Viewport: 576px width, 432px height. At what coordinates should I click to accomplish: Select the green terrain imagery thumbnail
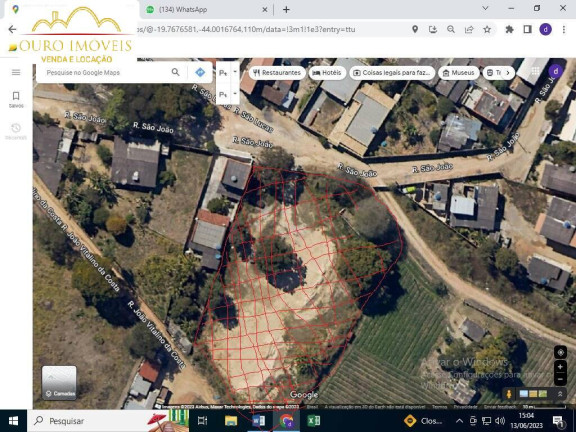coord(542,394)
